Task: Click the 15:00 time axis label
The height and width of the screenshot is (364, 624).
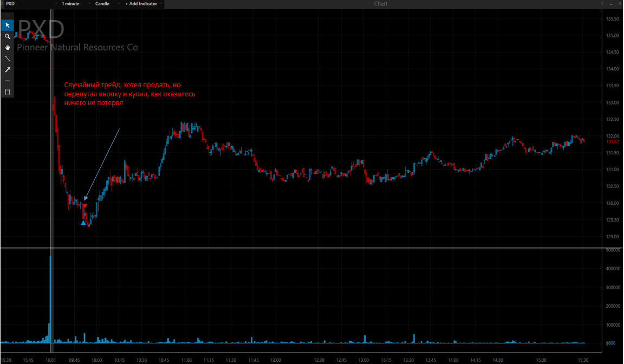Action: (541, 360)
